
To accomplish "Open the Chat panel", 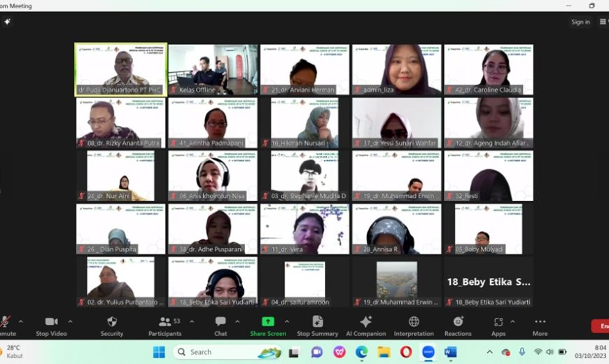I will click(x=220, y=326).
